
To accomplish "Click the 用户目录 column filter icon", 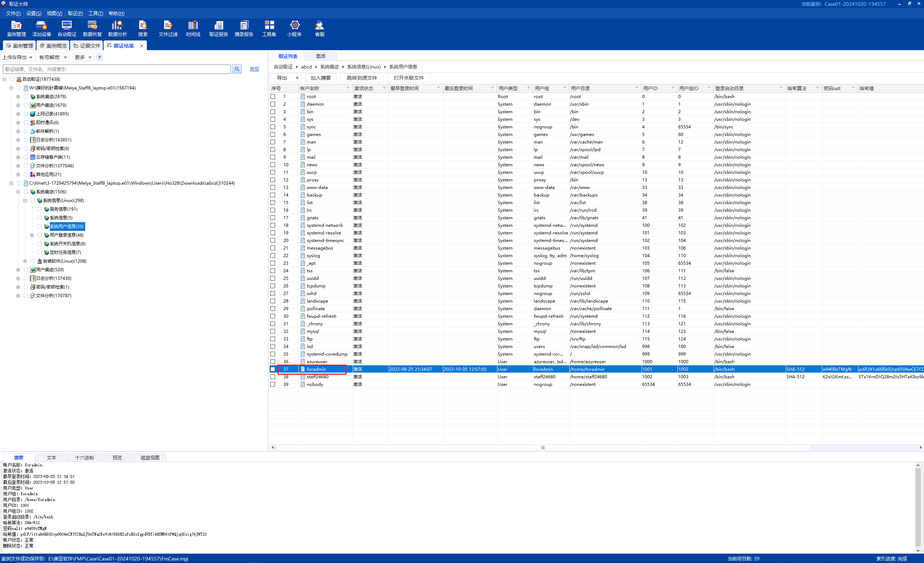I will point(637,88).
